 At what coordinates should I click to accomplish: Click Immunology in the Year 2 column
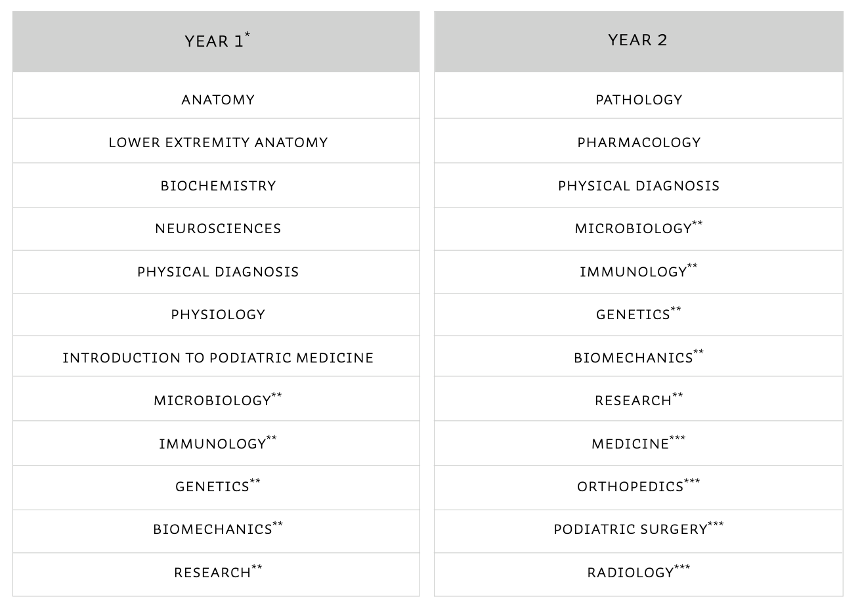tap(634, 272)
